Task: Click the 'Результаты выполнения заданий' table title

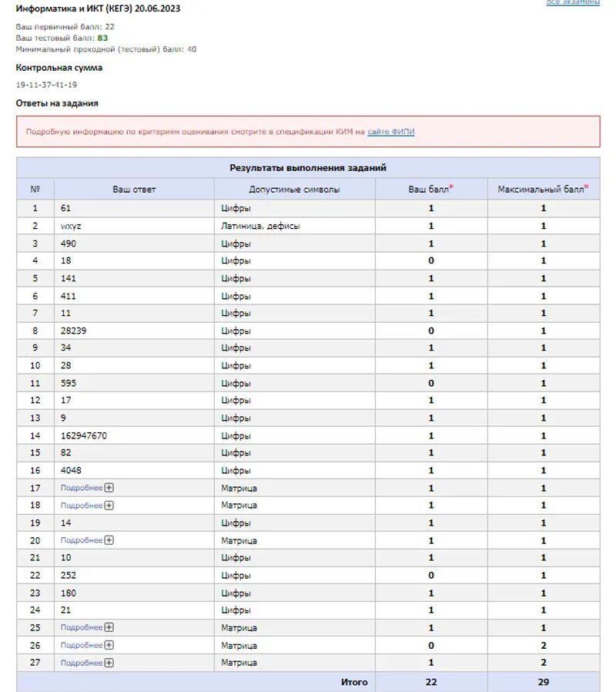Action: point(308,167)
